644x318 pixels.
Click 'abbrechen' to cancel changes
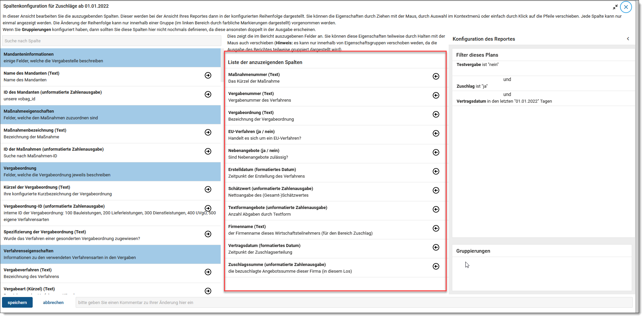click(x=53, y=302)
